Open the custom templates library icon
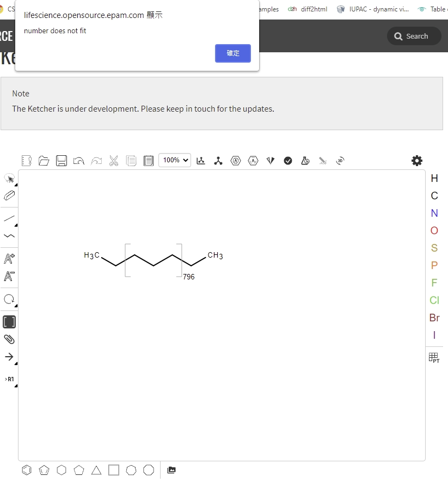 [x=171, y=470]
